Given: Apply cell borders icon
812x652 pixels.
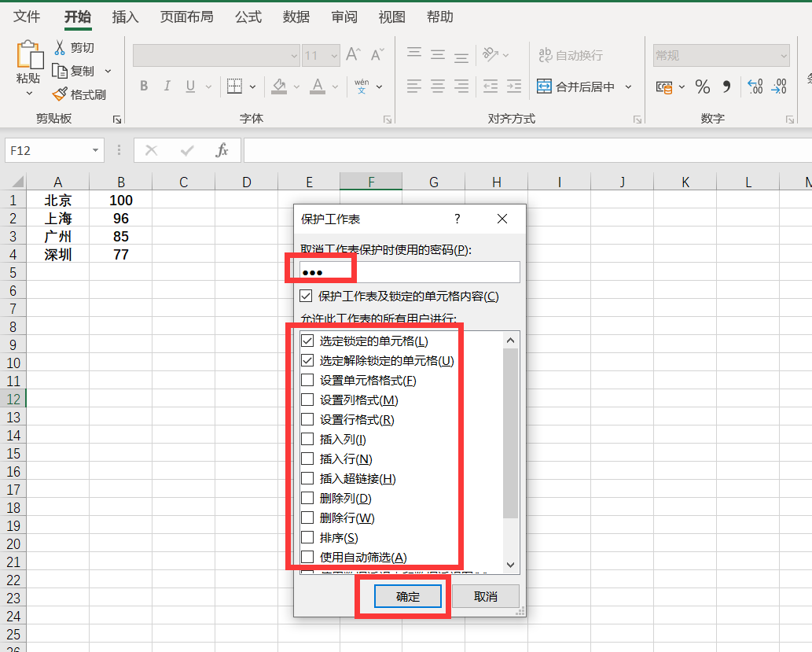Looking at the screenshot, I should 234,86.
